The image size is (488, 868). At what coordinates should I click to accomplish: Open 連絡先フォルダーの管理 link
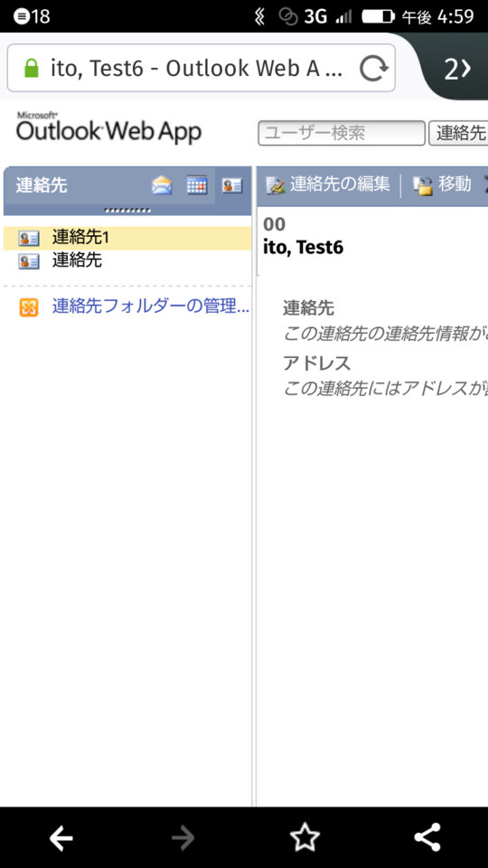point(151,307)
